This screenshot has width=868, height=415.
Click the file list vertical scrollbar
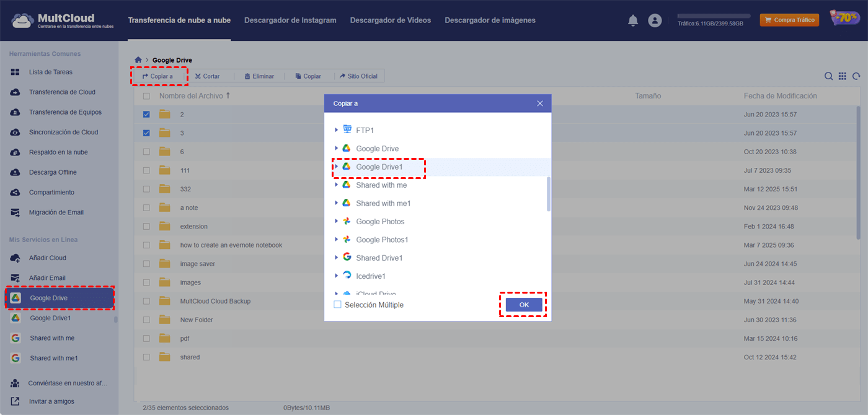[x=858, y=173]
